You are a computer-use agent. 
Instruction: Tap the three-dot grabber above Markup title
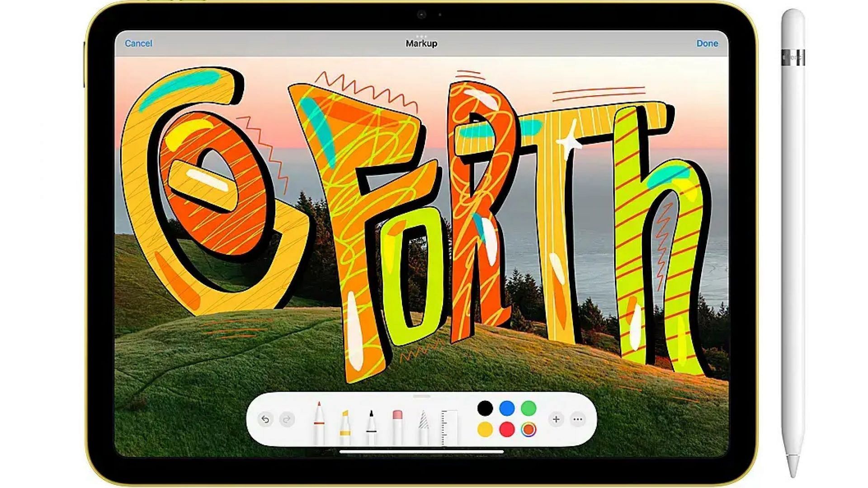click(x=421, y=36)
